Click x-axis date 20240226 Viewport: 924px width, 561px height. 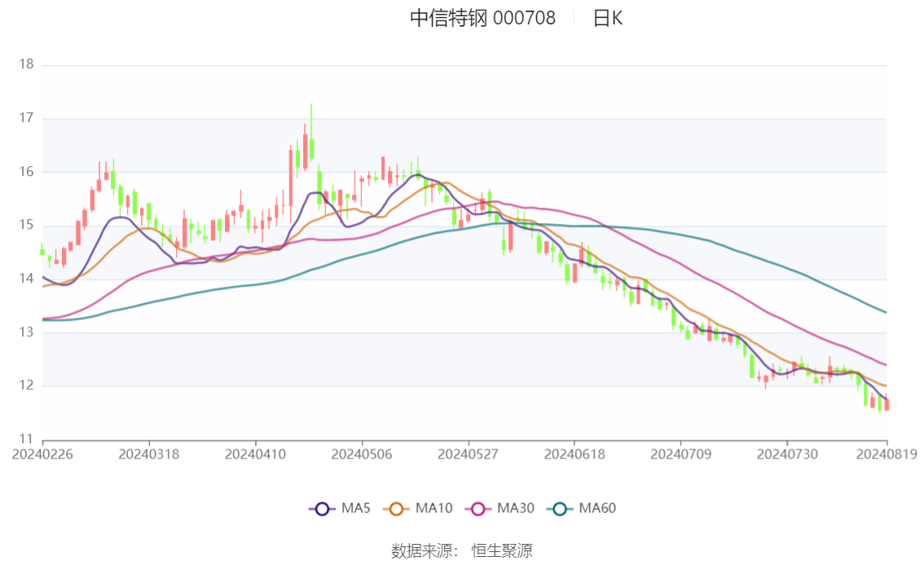(x=42, y=454)
